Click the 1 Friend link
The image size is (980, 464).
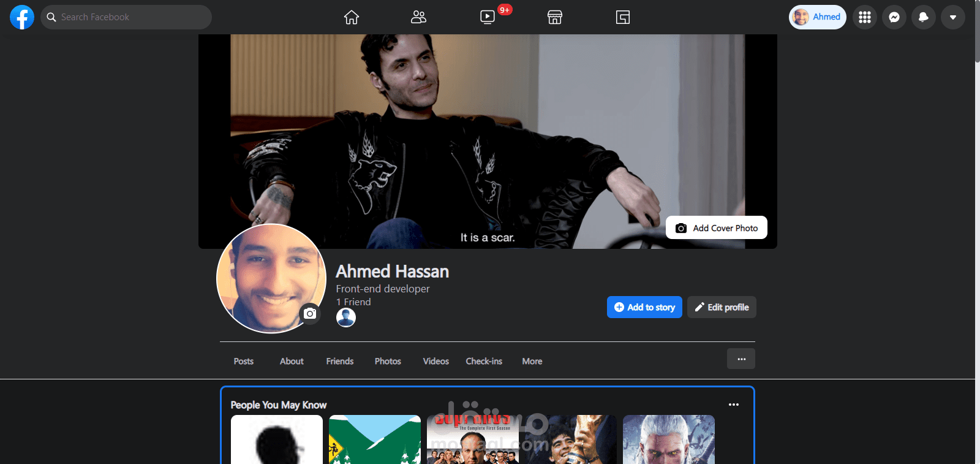(x=353, y=302)
